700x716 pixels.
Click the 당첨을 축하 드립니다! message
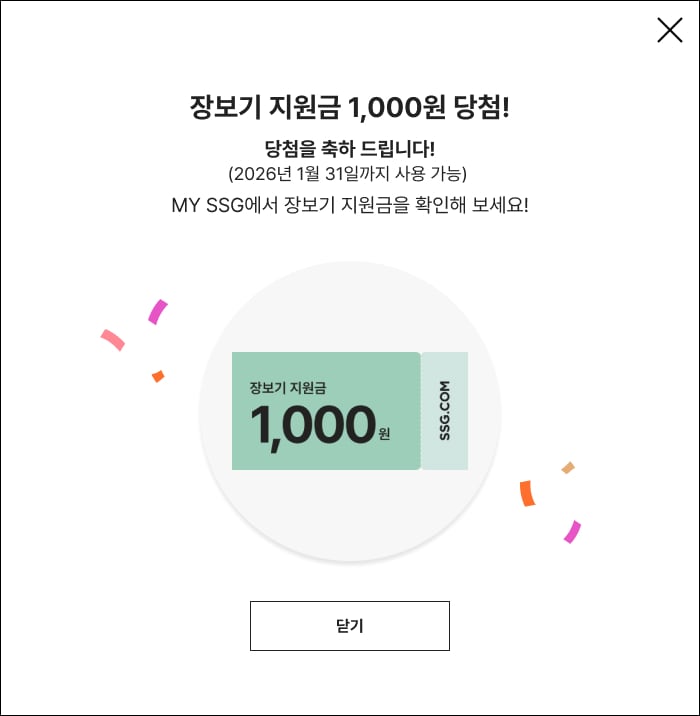tap(349, 149)
